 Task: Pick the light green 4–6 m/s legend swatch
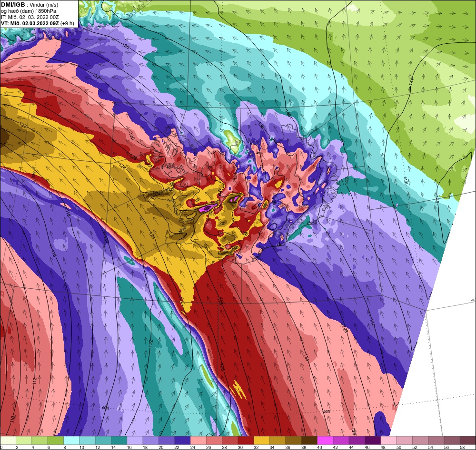click(x=40, y=440)
